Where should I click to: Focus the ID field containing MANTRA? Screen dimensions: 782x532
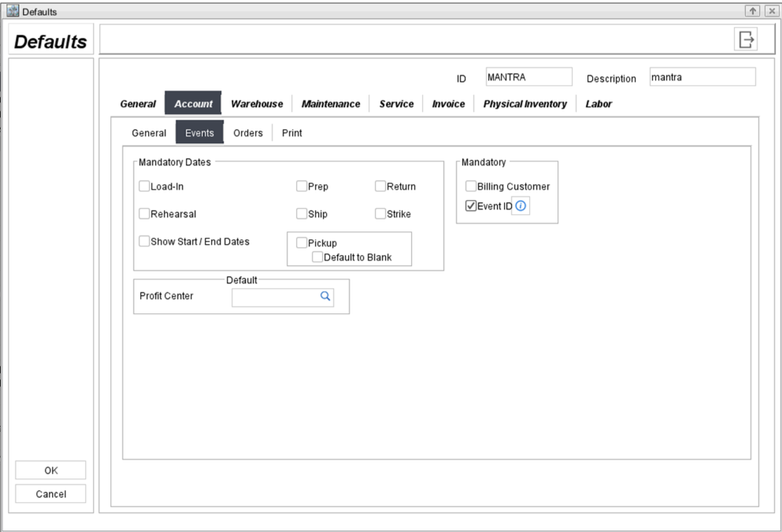click(x=528, y=77)
